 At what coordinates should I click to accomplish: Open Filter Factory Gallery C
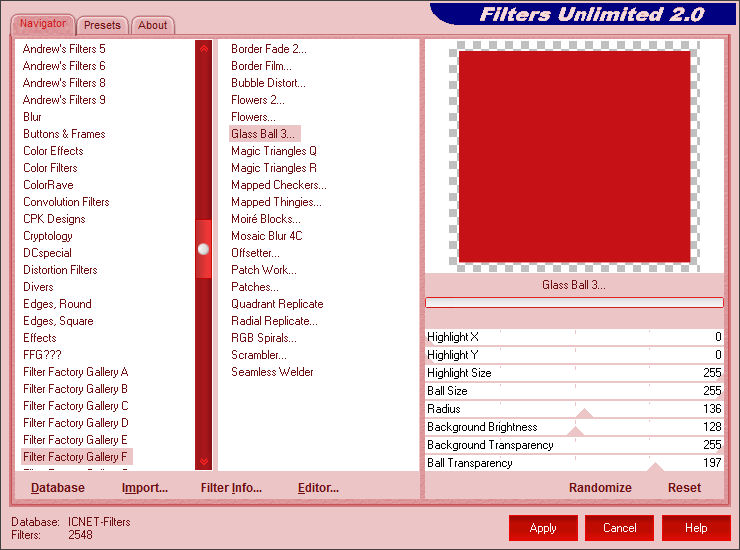click(x=76, y=406)
